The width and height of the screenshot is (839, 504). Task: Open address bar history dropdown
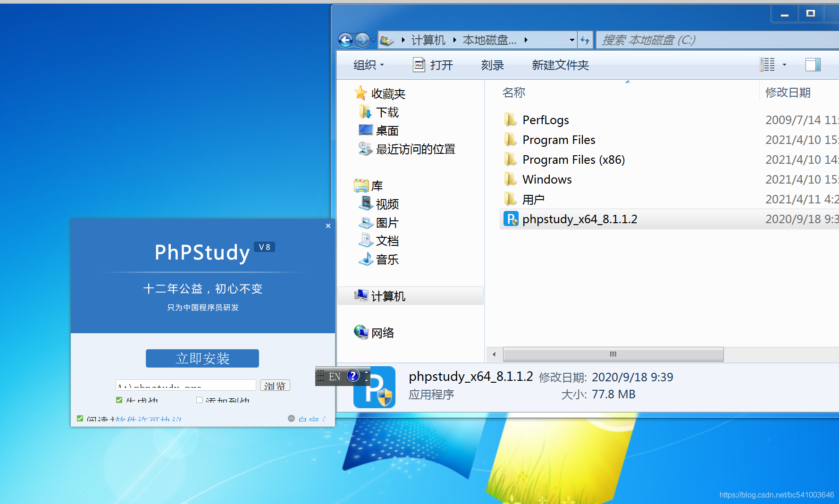572,40
